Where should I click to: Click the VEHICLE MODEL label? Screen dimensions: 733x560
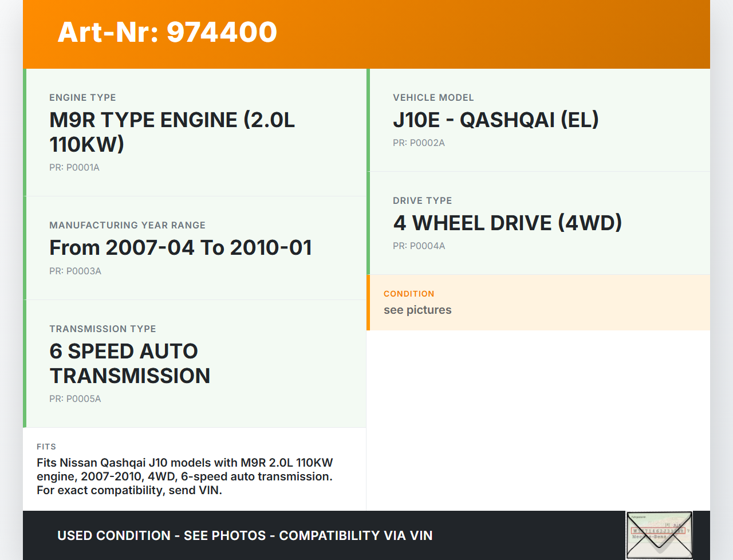point(433,97)
